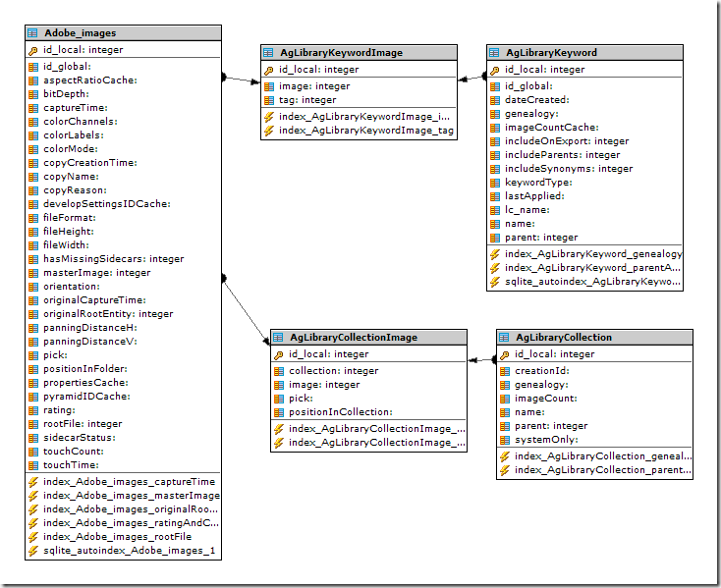Select the includeSynonyms: integer column
The width and height of the screenshot is (721, 588).
point(569,169)
